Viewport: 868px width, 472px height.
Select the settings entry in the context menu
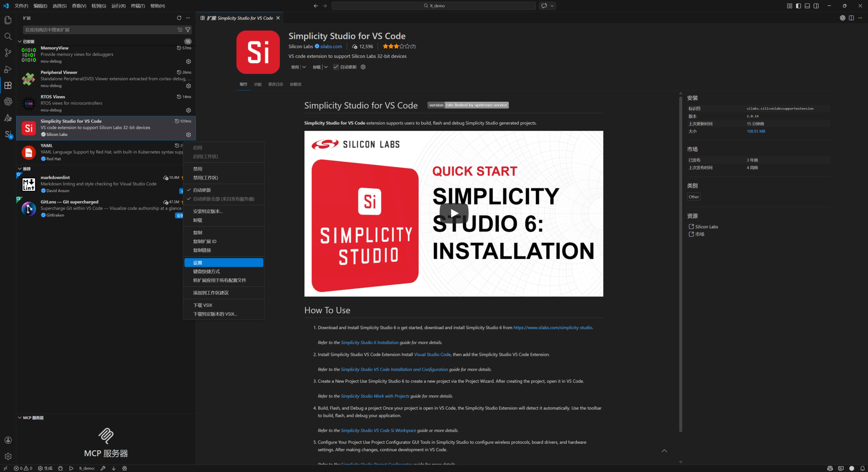pyautogui.click(x=223, y=262)
